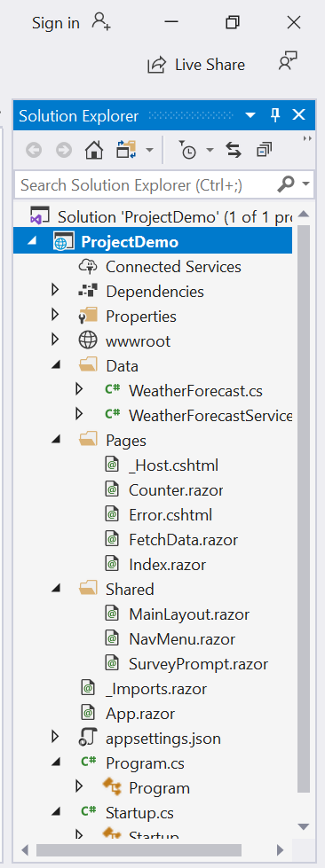325x868 pixels.
Task: Select _Imports.razor file
Action: click(156, 689)
